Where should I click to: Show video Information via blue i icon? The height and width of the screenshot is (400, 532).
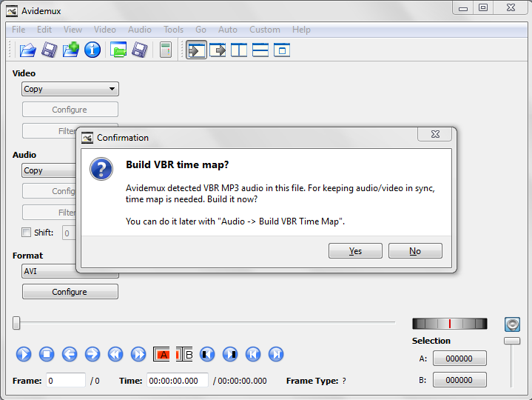pyautogui.click(x=92, y=50)
